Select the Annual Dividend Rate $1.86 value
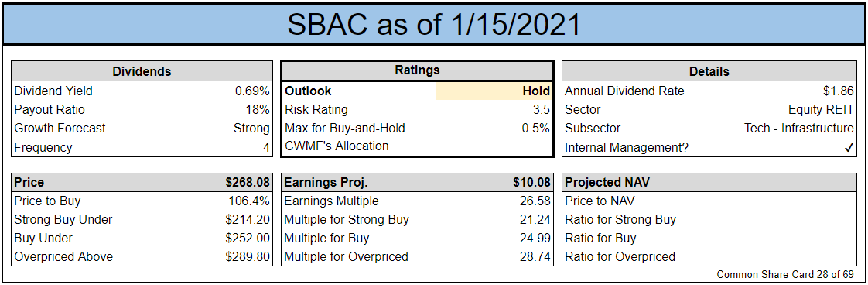 [x=838, y=91]
